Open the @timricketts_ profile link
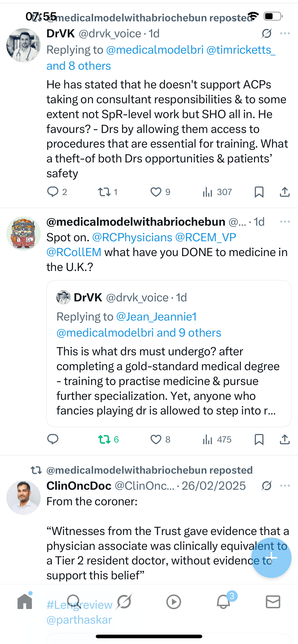Viewport: 298px width, 644px height. 241,50
